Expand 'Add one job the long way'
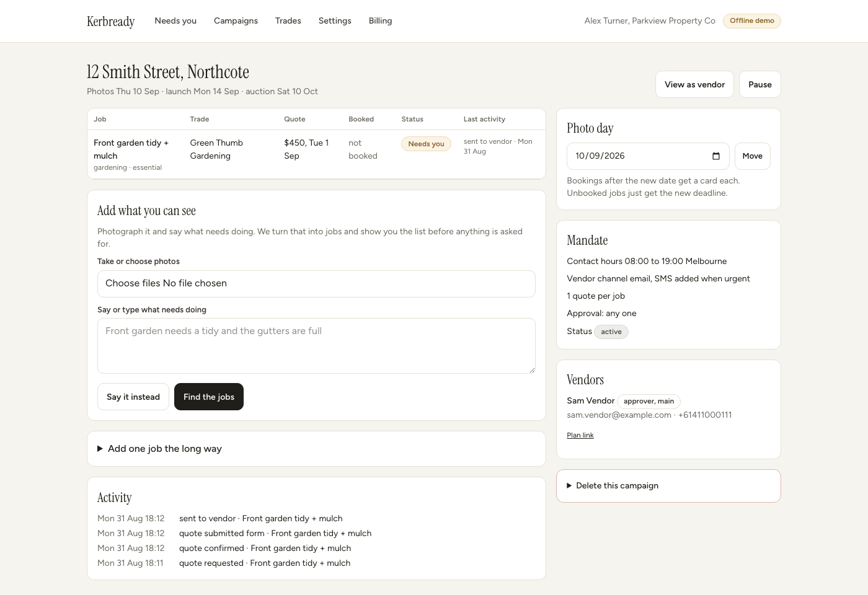 coord(316,449)
